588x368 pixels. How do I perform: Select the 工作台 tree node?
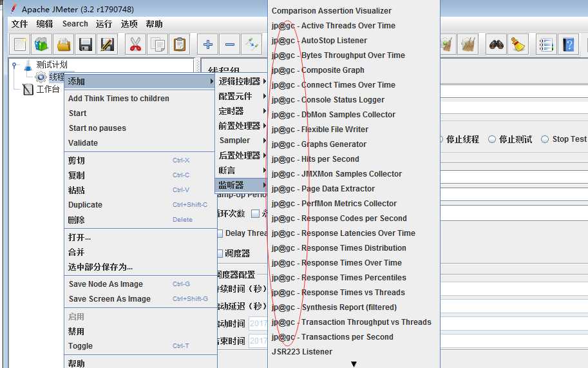tap(48, 90)
